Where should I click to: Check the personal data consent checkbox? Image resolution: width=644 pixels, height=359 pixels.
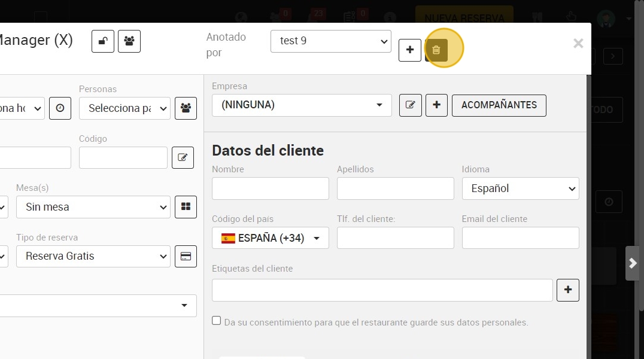[x=217, y=321]
